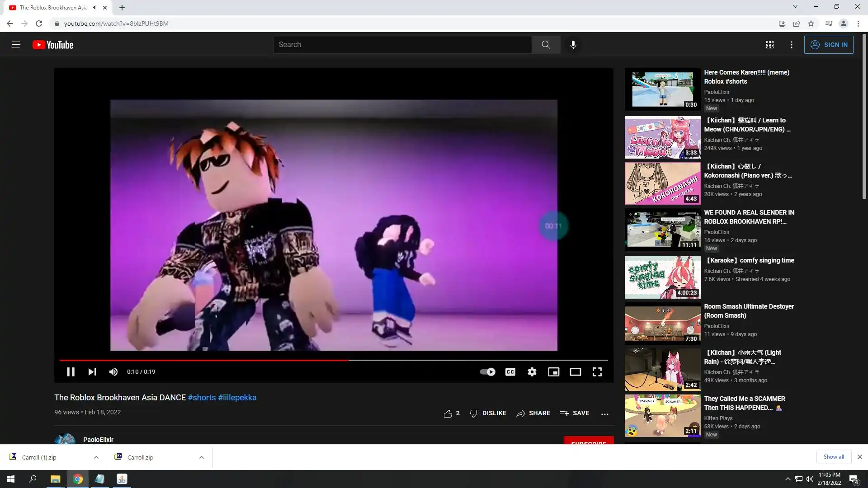Open YouTube settings three-dot menu
The height and width of the screenshot is (488, 868).
pos(791,45)
